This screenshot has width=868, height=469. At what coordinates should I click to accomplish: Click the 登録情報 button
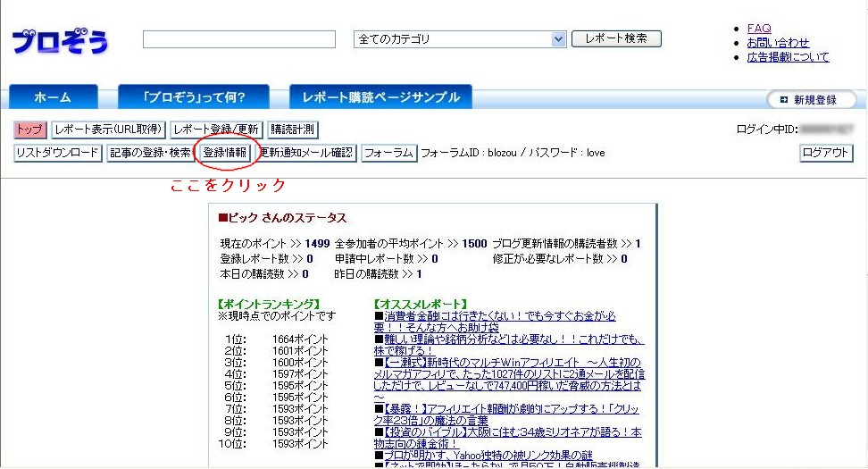(x=225, y=153)
